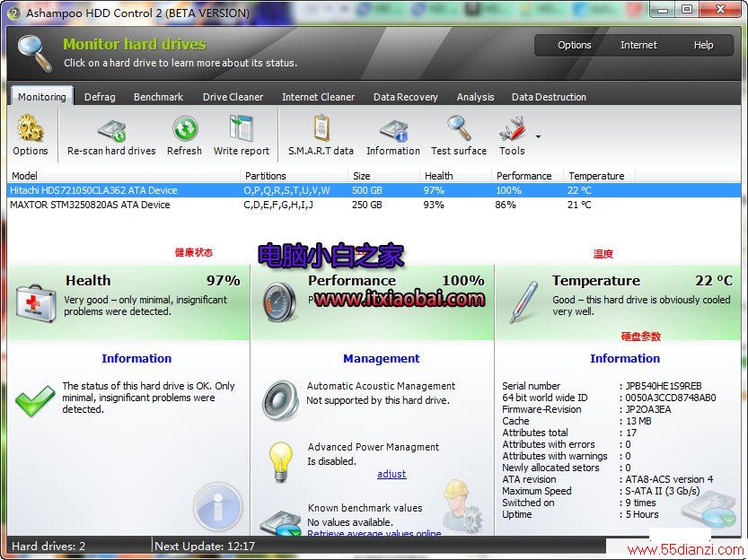Click Re-scan hard drives icon
This screenshot has height=560, width=748.
point(111,131)
